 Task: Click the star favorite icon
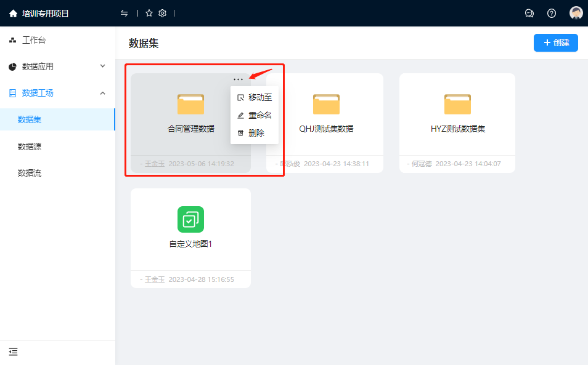(149, 13)
